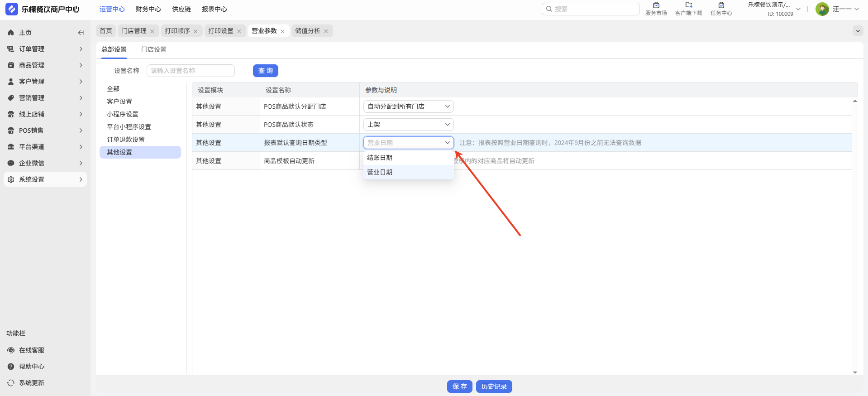This screenshot has height=396, width=868.
Task: Toggle the 报表默认查询日期类型 dropdown
Action: click(409, 143)
